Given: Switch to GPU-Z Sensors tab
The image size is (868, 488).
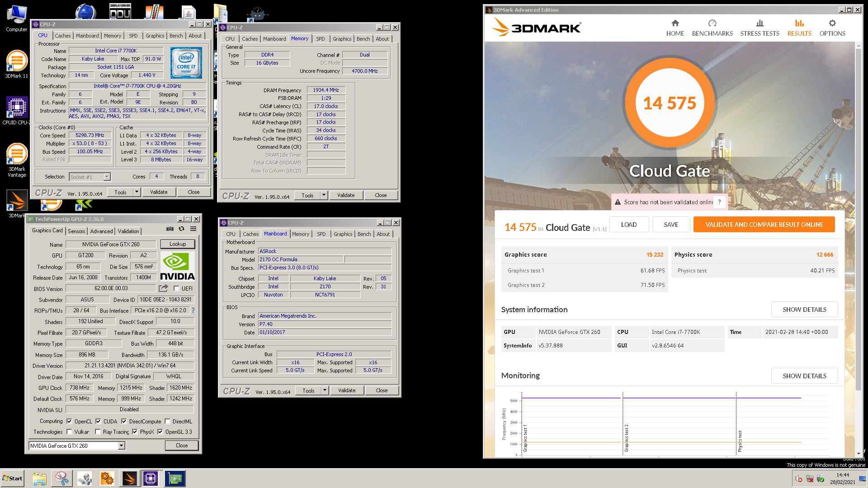Looking at the screenshot, I should coord(76,231).
